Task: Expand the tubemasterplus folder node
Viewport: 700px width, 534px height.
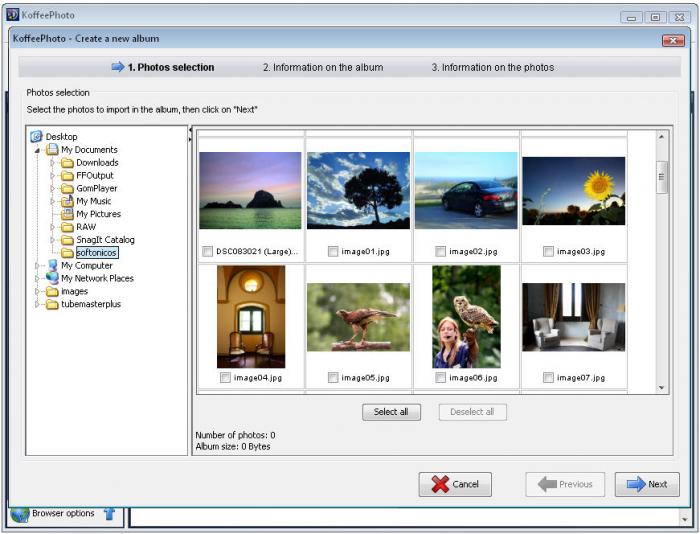Action: pyautogui.click(x=37, y=304)
